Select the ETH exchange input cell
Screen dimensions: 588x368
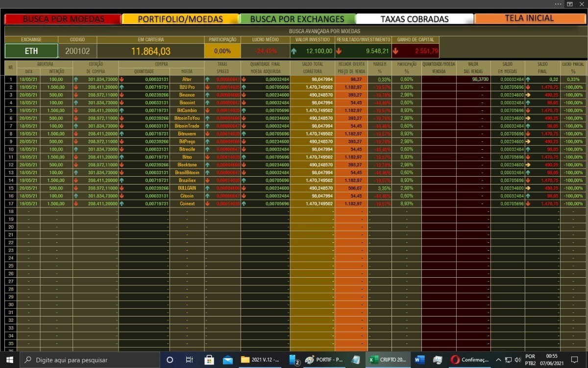pos(31,51)
